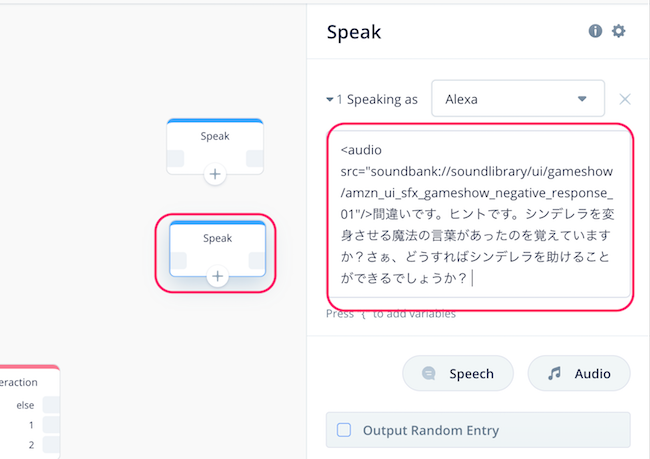Click the dropdown arrow beside Alexa

(x=582, y=99)
